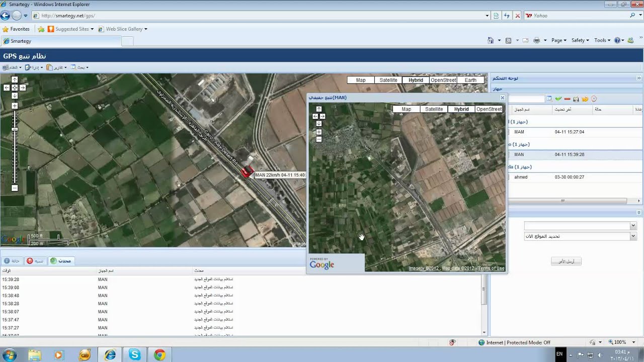Expand lower command panel chevron
644x362 pixels.
tap(639, 213)
